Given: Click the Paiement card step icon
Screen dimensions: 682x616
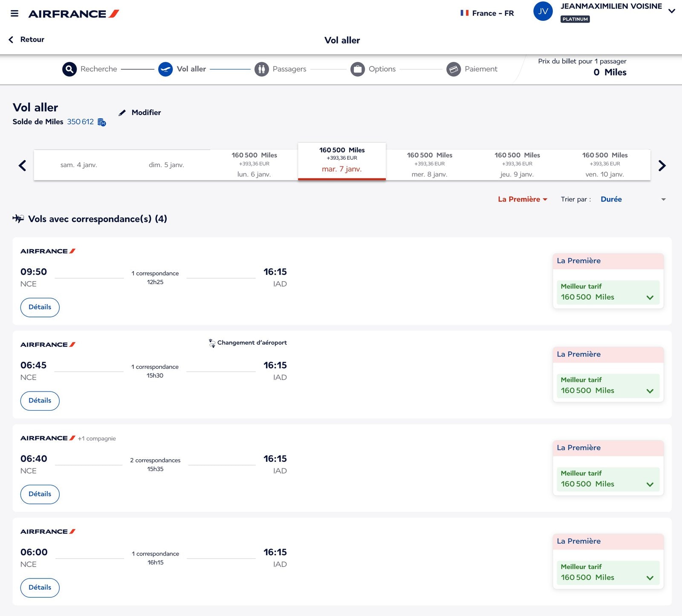Looking at the screenshot, I should (x=454, y=69).
